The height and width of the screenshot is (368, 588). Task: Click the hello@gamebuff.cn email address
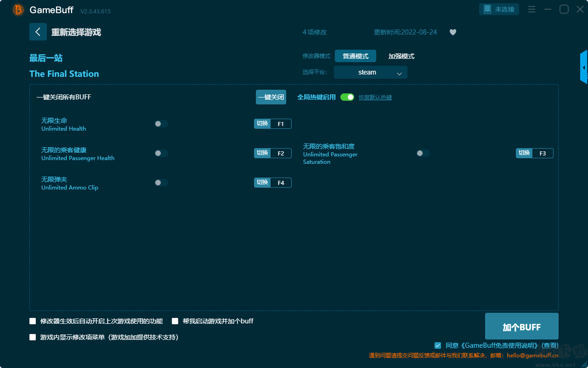pyautogui.click(x=533, y=356)
